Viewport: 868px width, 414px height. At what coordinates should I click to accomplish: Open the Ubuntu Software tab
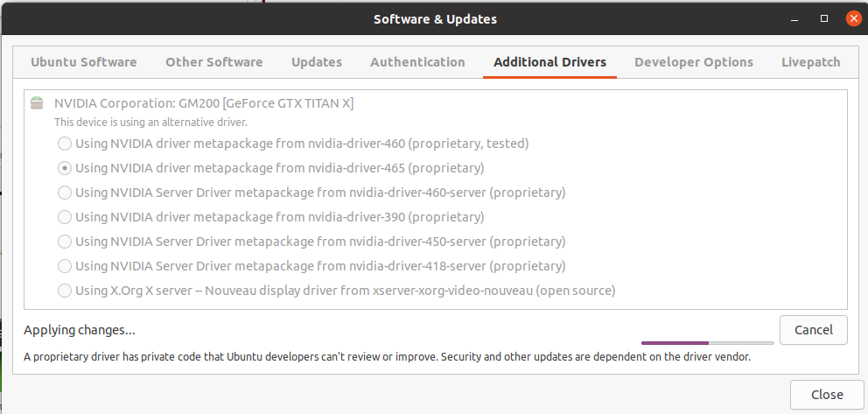[x=84, y=62]
